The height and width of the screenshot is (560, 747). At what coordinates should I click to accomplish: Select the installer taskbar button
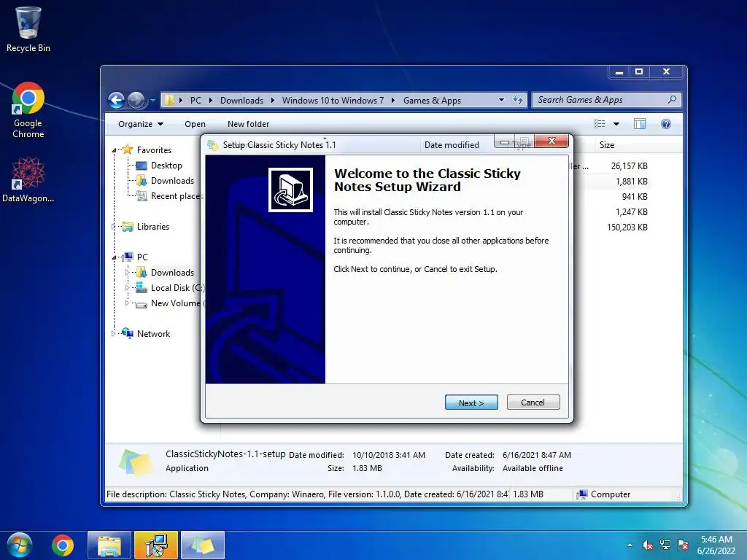point(156,545)
